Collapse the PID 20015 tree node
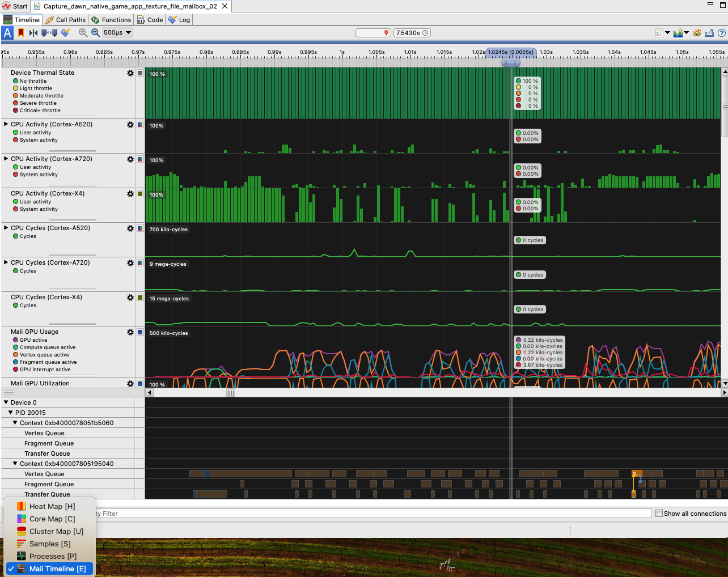 click(x=10, y=412)
